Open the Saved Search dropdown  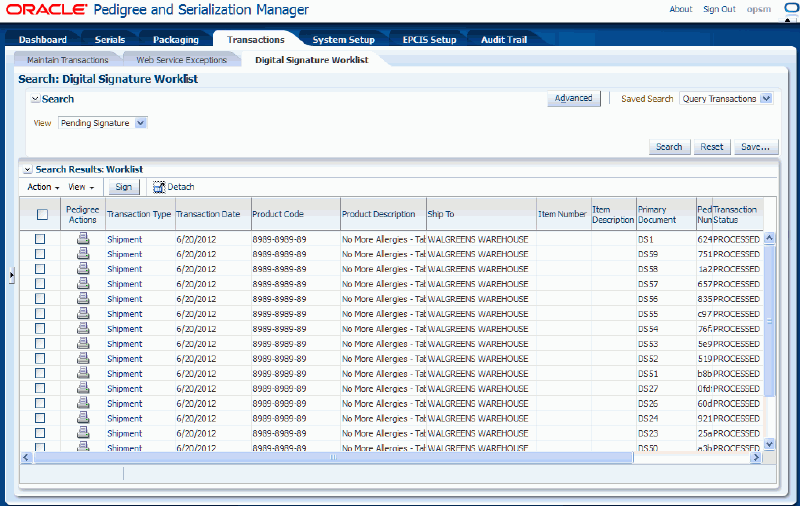coord(766,98)
